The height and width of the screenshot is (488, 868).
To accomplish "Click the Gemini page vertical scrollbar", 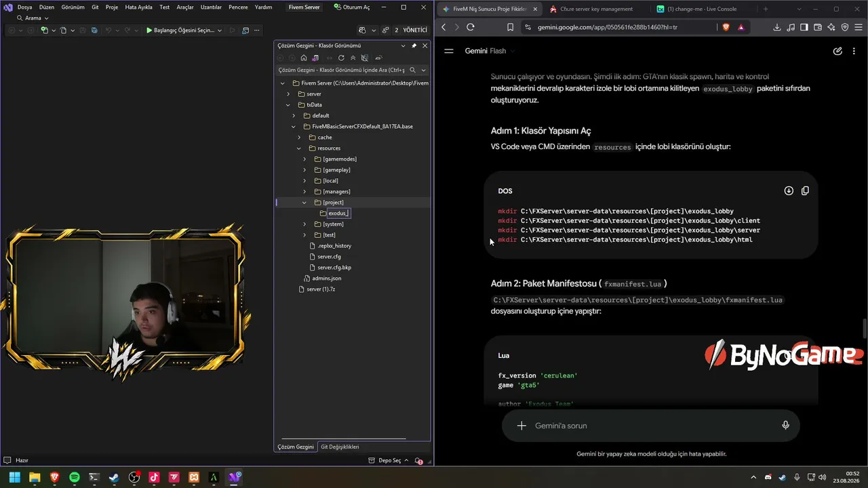I will pos(865,330).
